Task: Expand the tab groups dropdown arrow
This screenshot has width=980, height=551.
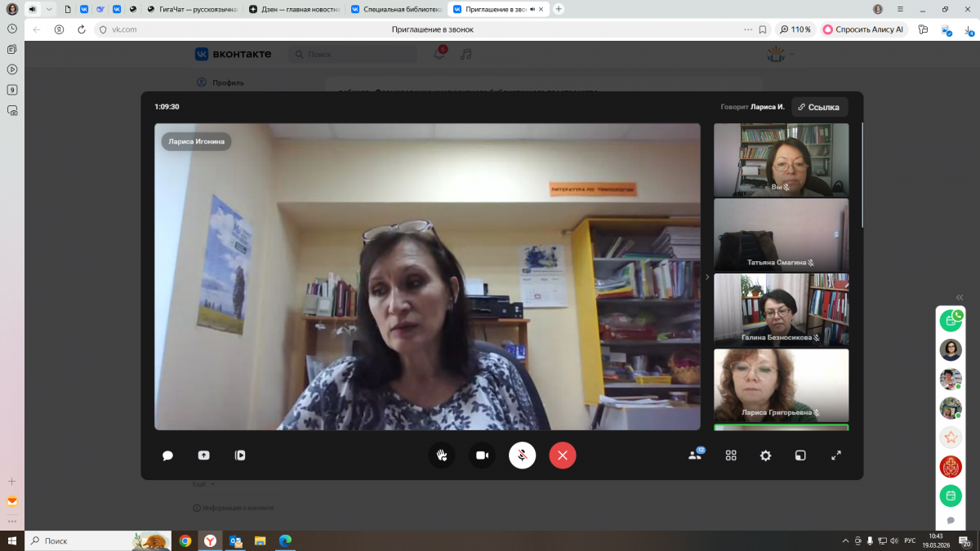Action: pos(49,9)
